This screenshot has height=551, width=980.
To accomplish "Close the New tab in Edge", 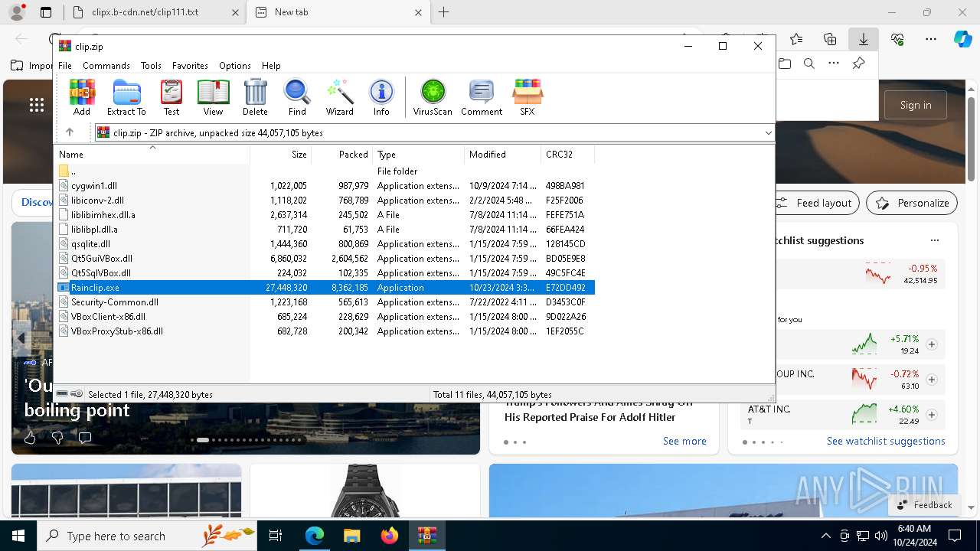I will tap(418, 12).
